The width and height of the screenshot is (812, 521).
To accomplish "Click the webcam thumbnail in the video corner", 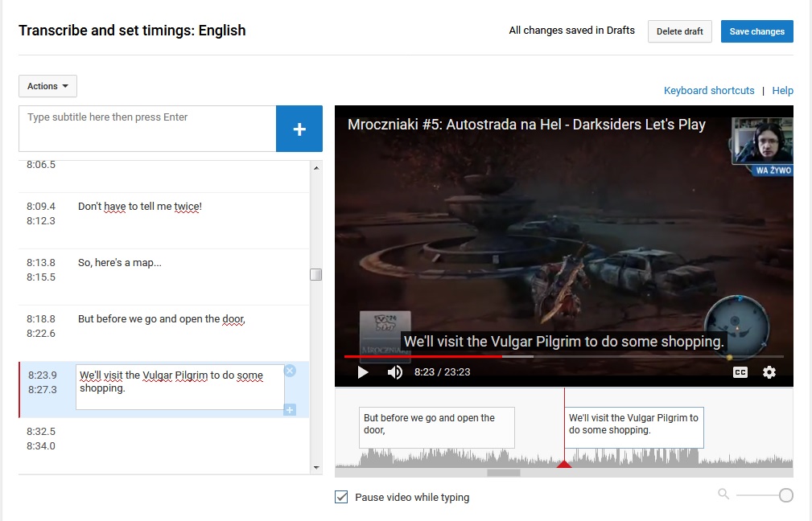I will click(762, 142).
